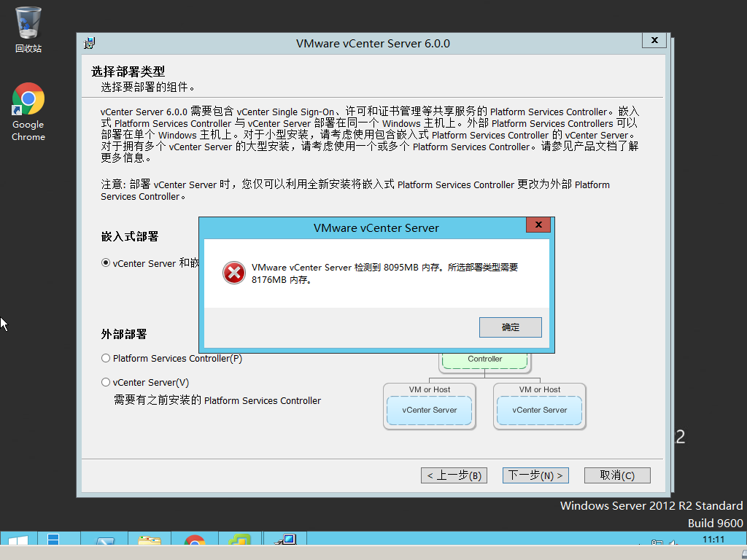The image size is (747, 560).
Task: Switch to installer taskbar icon
Action: pos(285,540)
